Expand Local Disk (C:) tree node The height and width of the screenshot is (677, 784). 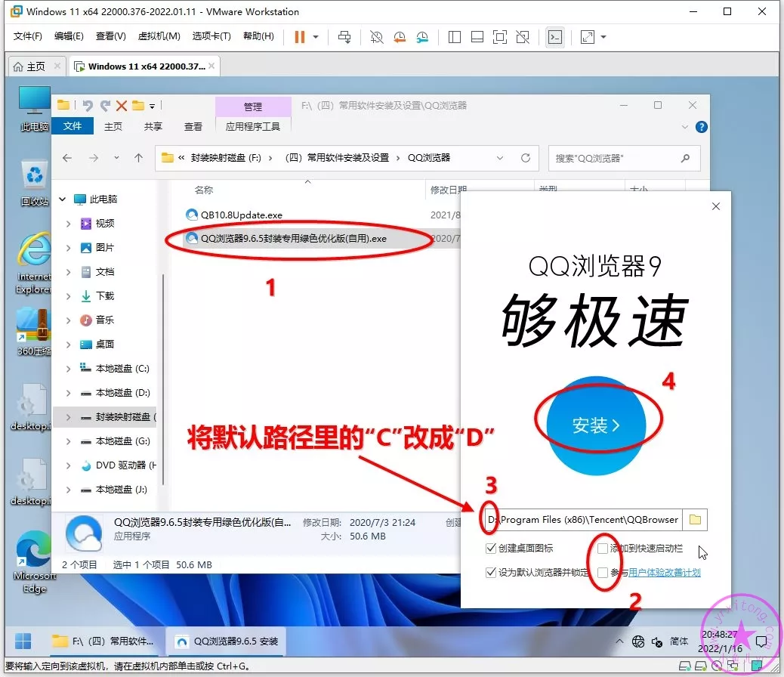click(68, 369)
